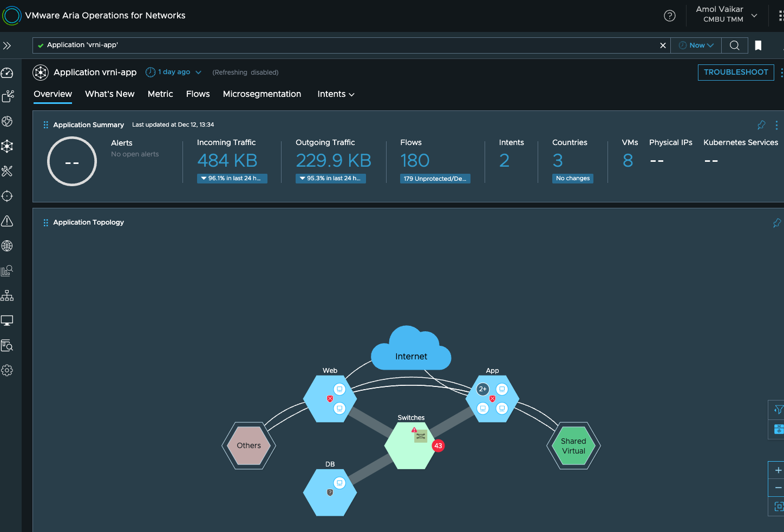Viewport: 784px width, 532px height.
Task: Click the 229.9 KB outgoing traffic value
Action: click(x=334, y=160)
